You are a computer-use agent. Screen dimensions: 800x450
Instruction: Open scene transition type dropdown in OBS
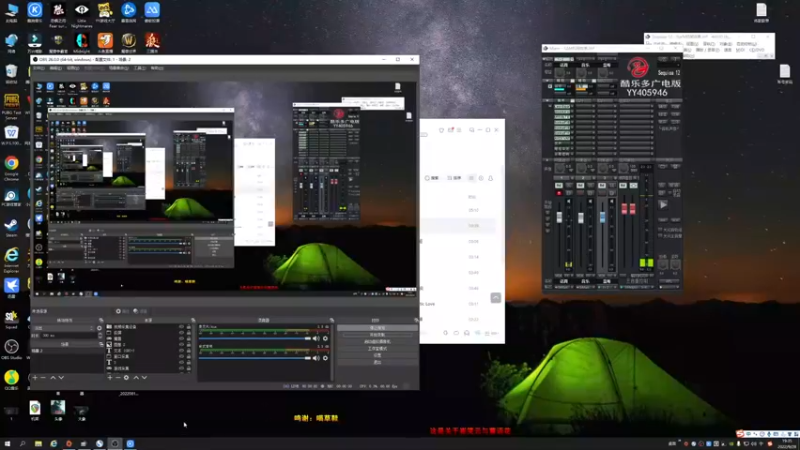tap(63, 328)
